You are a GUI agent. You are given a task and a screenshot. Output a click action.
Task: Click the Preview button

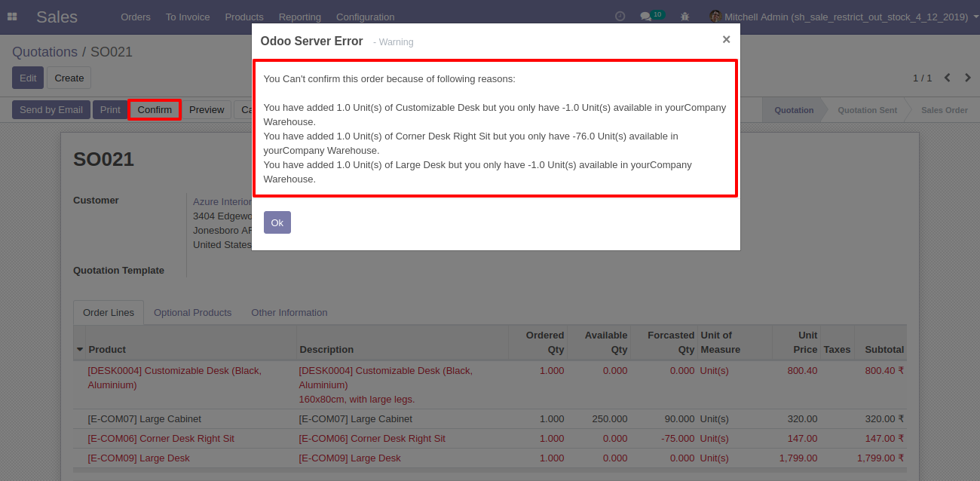click(x=207, y=109)
